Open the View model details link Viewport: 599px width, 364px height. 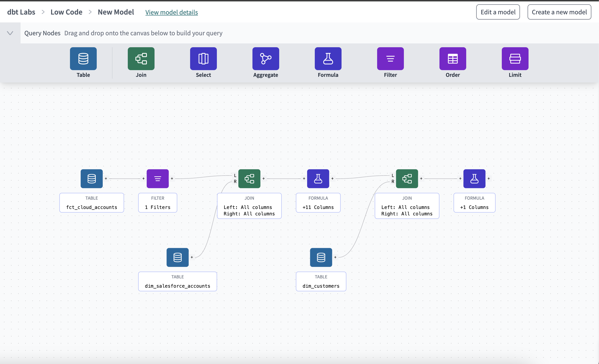point(171,12)
